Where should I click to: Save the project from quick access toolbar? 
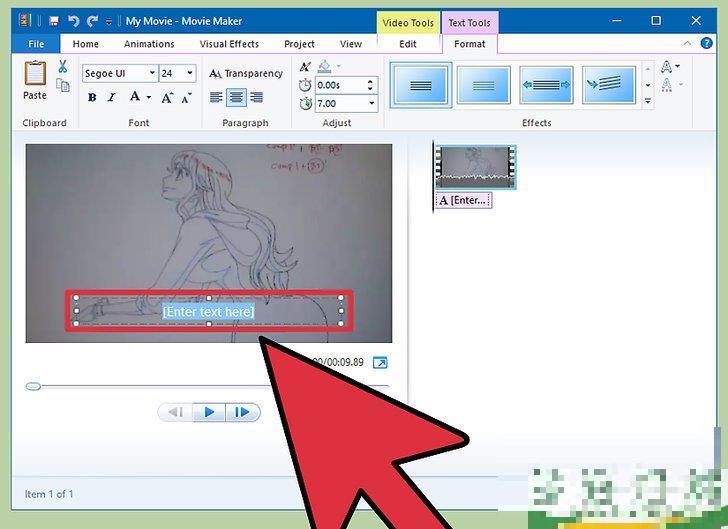(53, 21)
